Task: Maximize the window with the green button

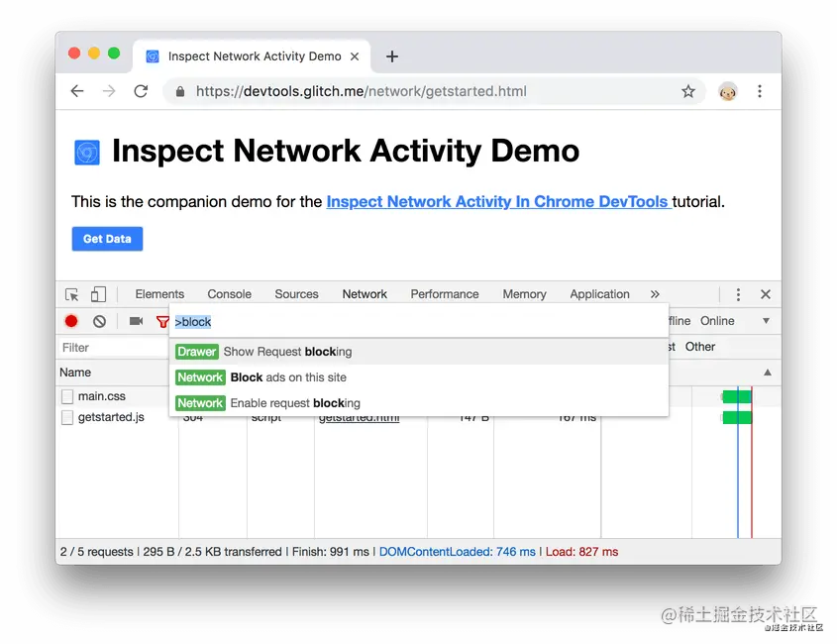Action: [x=114, y=53]
